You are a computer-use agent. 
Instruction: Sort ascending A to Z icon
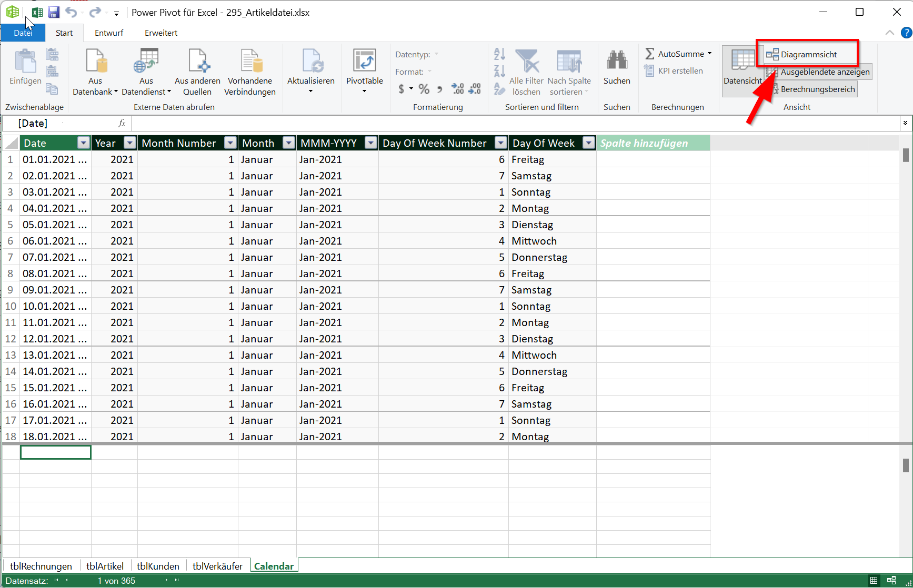499,54
